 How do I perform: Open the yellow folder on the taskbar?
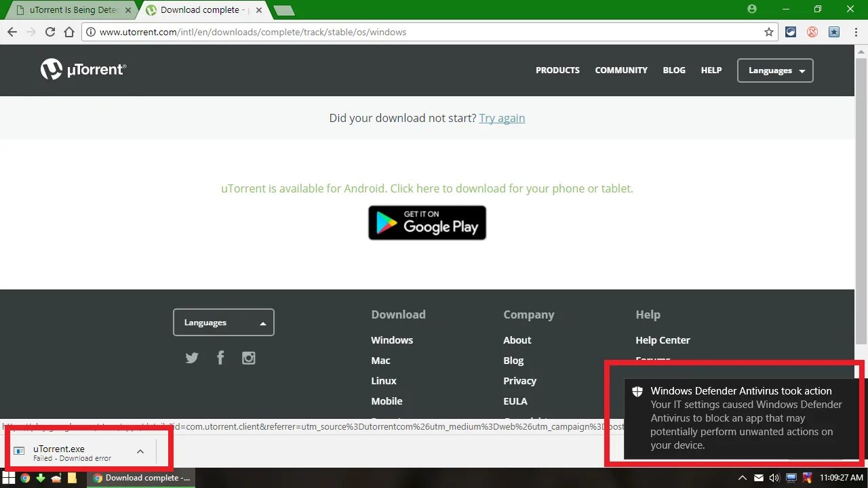72,478
